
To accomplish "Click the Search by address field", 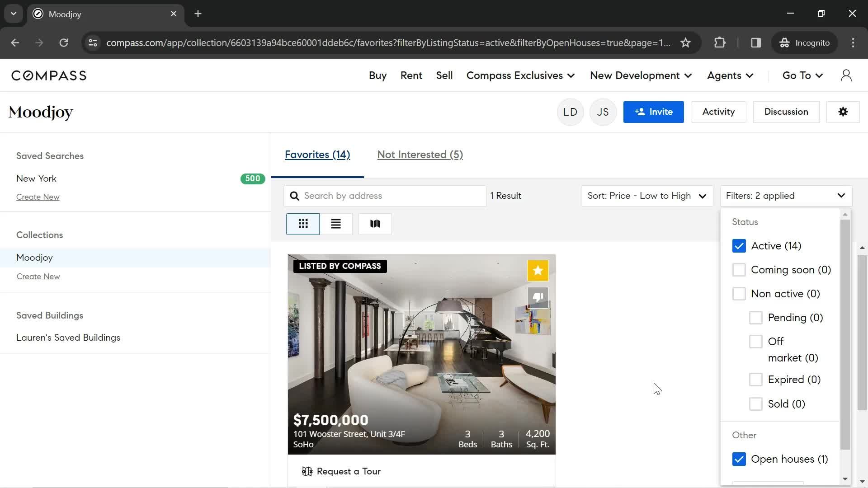I will point(385,196).
